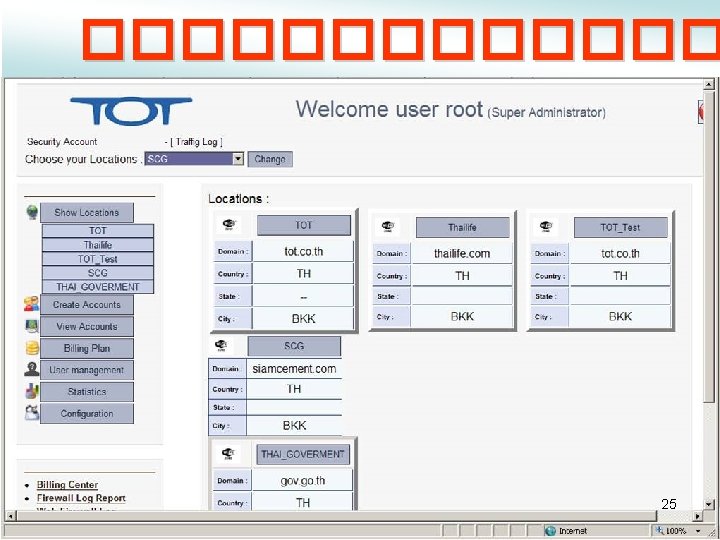Click the gov.go.th domain value
720x540 pixels.
tap(303, 481)
